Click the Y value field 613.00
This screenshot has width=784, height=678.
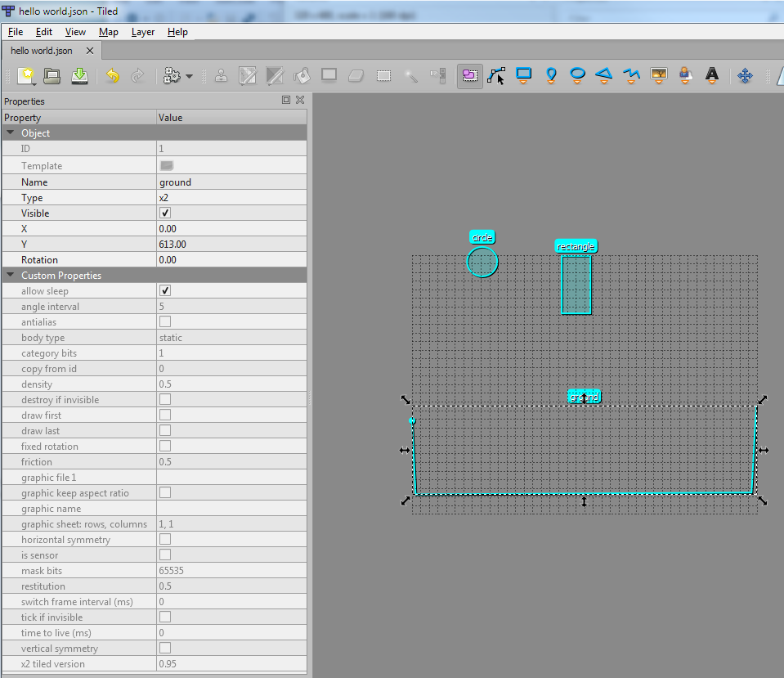coord(231,245)
